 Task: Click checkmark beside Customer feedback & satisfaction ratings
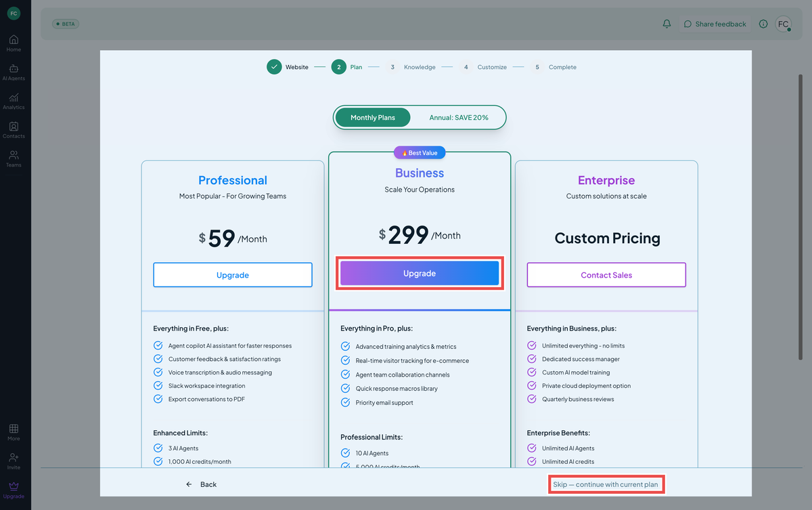pos(158,359)
